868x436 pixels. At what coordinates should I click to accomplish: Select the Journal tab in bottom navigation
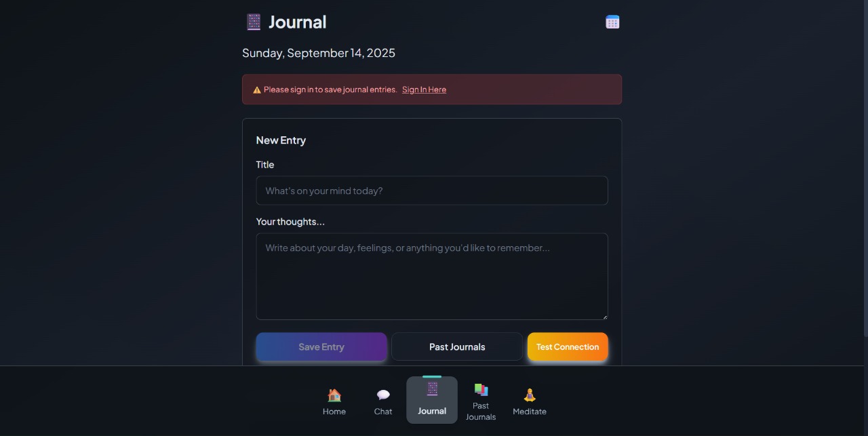pos(432,400)
